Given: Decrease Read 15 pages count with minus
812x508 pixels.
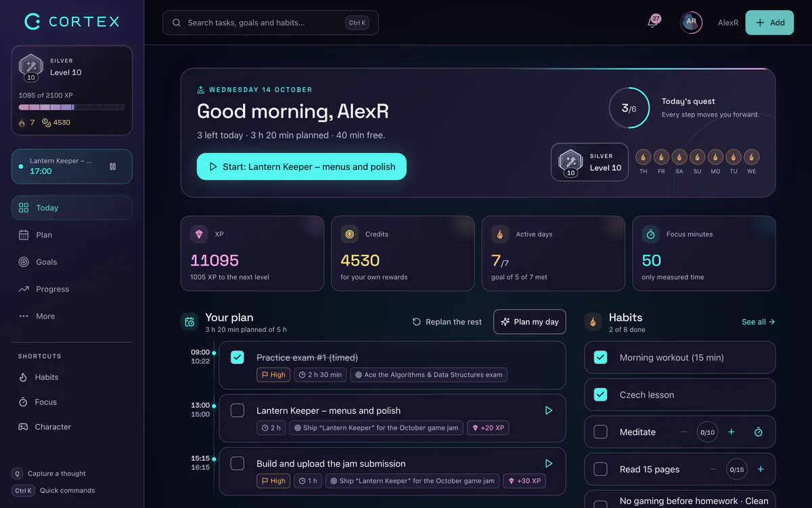Looking at the screenshot, I should tap(713, 469).
